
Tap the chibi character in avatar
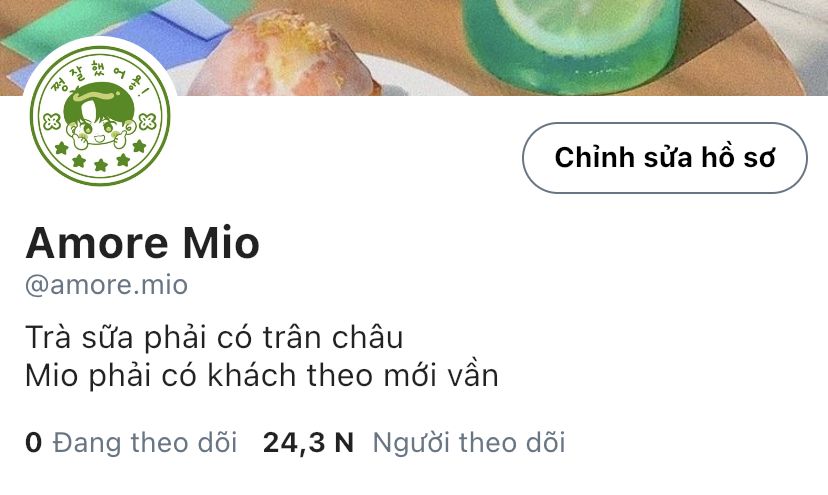point(99,117)
